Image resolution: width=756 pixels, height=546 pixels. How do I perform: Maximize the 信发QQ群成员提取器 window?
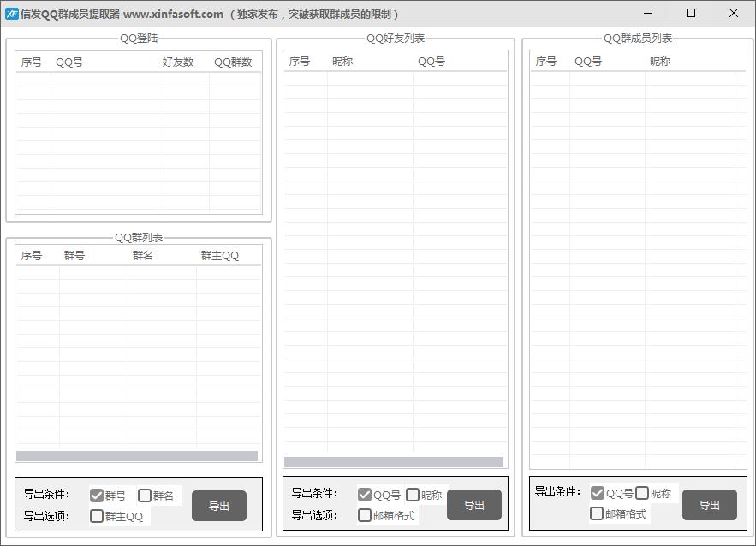[690, 14]
